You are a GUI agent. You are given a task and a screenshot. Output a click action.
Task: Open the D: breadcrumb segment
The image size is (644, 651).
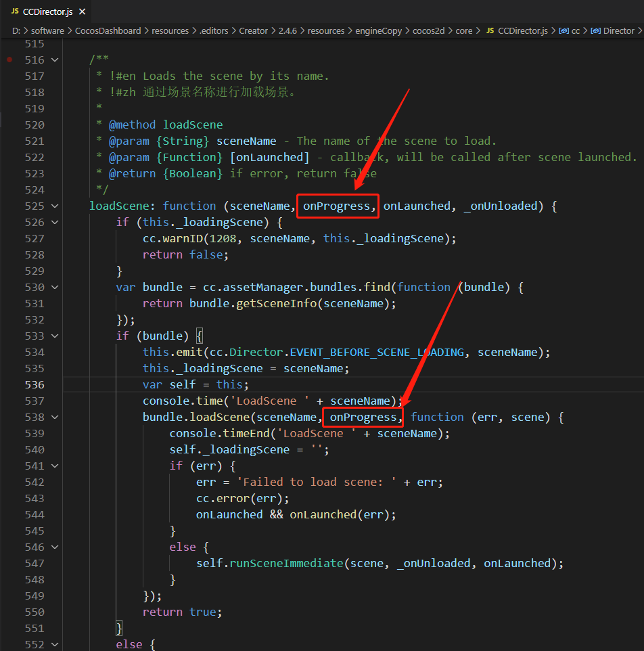[16, 30]
